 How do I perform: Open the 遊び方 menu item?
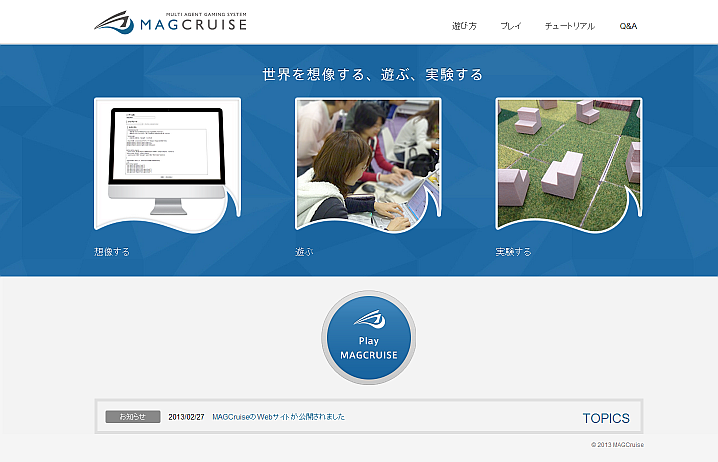pos(464,26)
